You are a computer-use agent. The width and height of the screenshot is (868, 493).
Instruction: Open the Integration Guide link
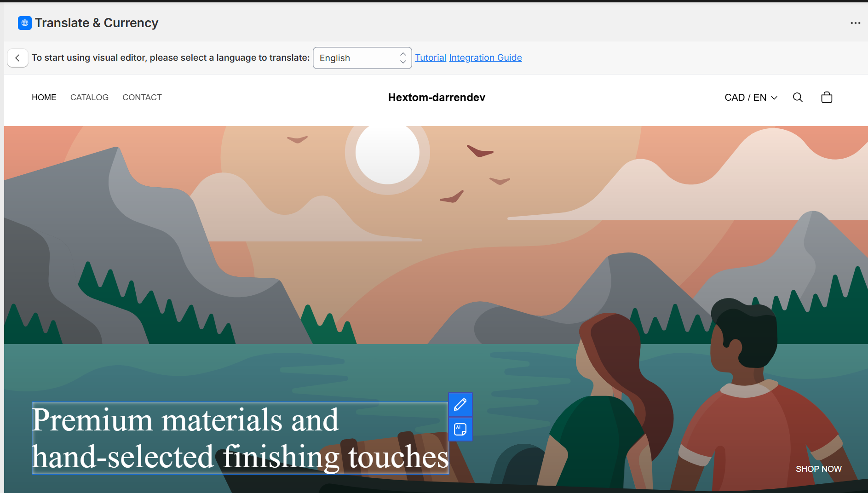(485, 57)
